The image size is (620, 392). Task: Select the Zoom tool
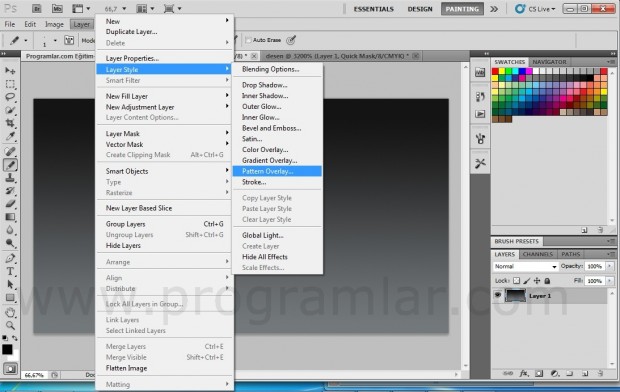(x=10, y=326)
